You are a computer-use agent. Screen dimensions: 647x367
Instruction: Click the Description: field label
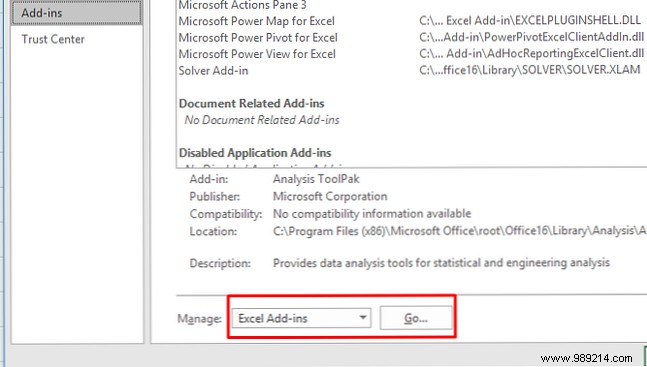220,263
